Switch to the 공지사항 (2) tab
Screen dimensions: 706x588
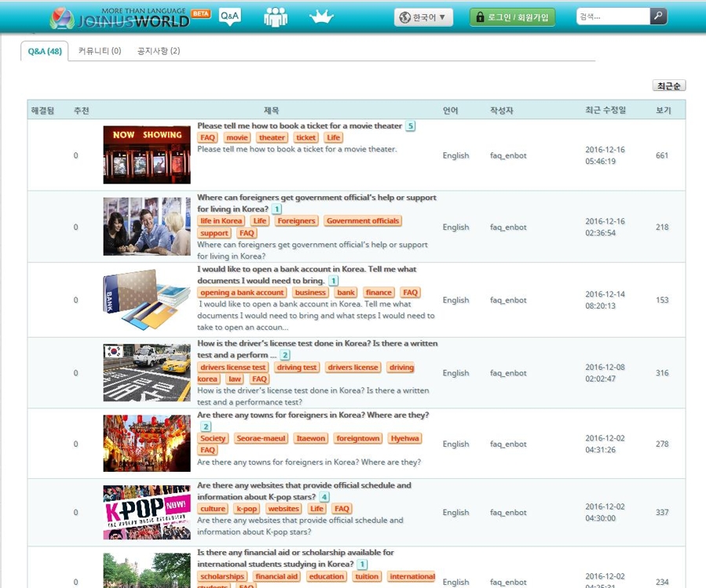[x=159, y=51]
